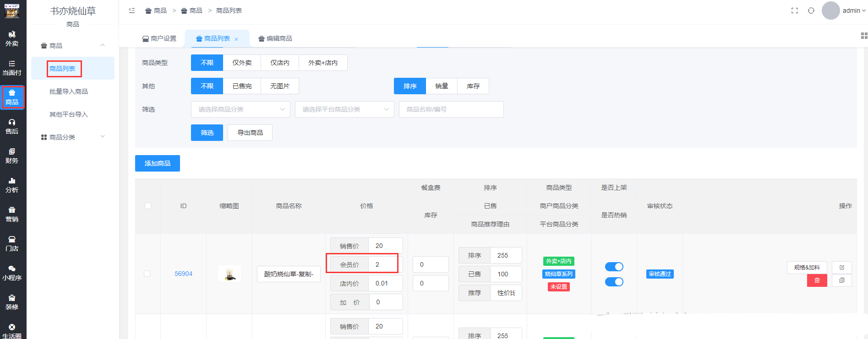Check the row checkbox for product 56904
The image size is (868, 339).
click(x=147, y=274)
